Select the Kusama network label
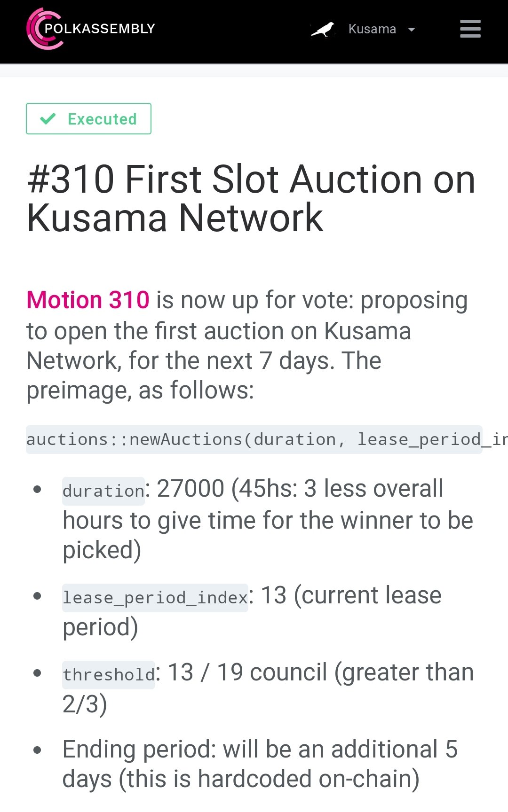The height and width of the screenshot is (812, 508). [372, 29]
